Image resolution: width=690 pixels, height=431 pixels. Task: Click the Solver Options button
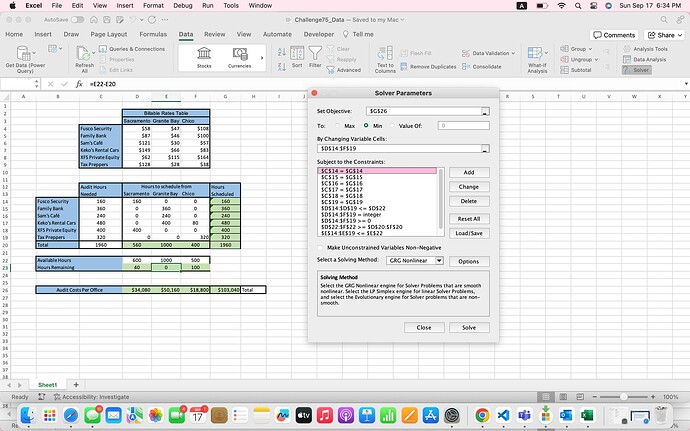[469, 262]
